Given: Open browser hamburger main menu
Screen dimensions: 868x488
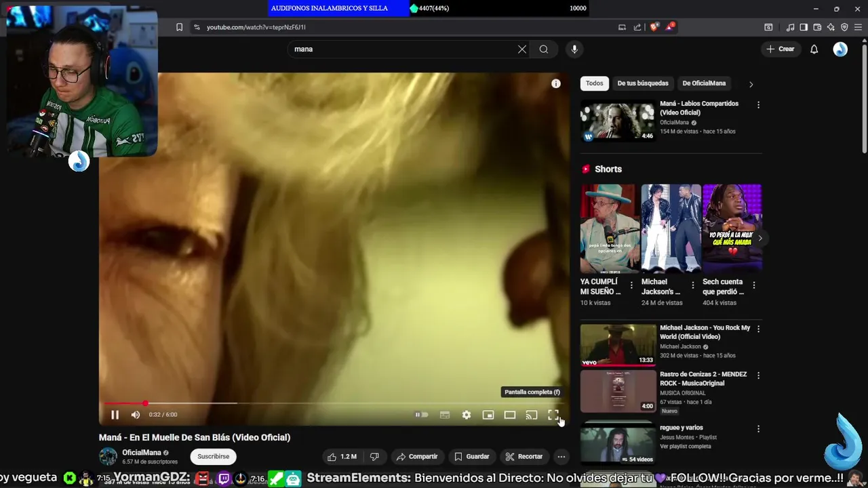Looking at the screenshot, I should click(858, 27).
